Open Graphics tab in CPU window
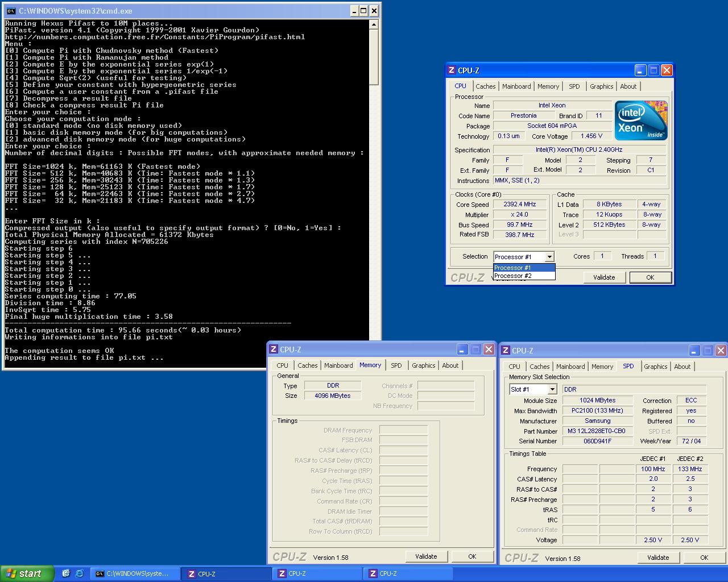 pos(601,86)
